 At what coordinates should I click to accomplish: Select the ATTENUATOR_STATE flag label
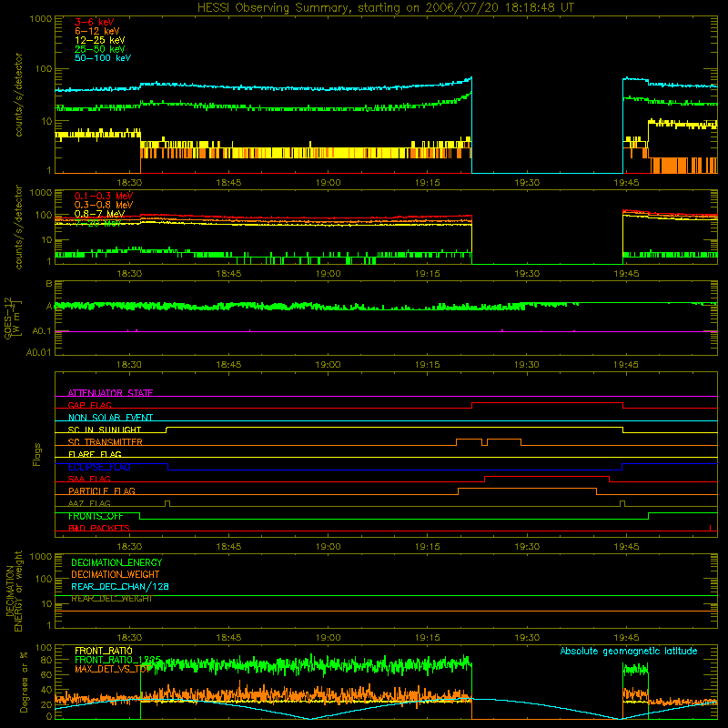110,393
